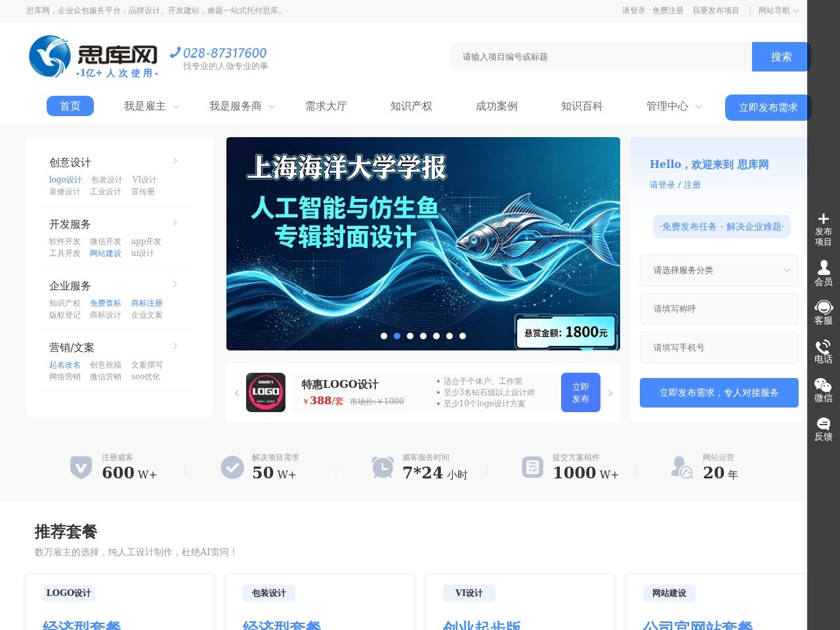This screenshot has width=840, height=630.
Task: Click the VI设计 category link
Action: 144,180
